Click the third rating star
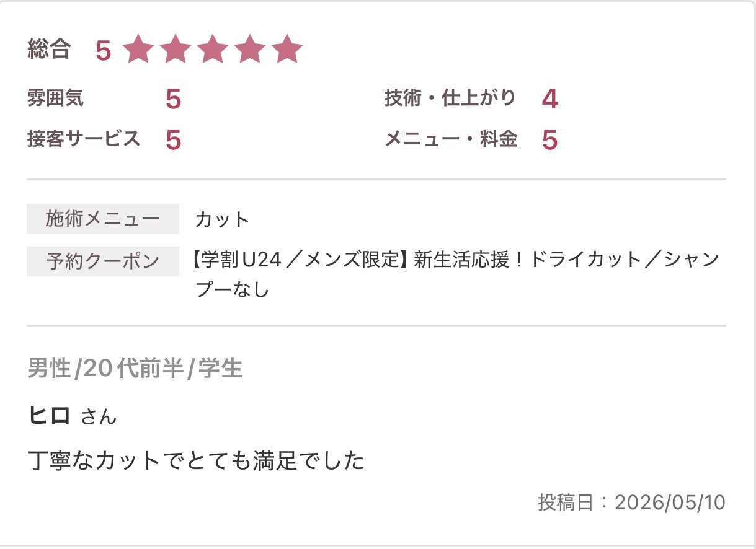 213,50
